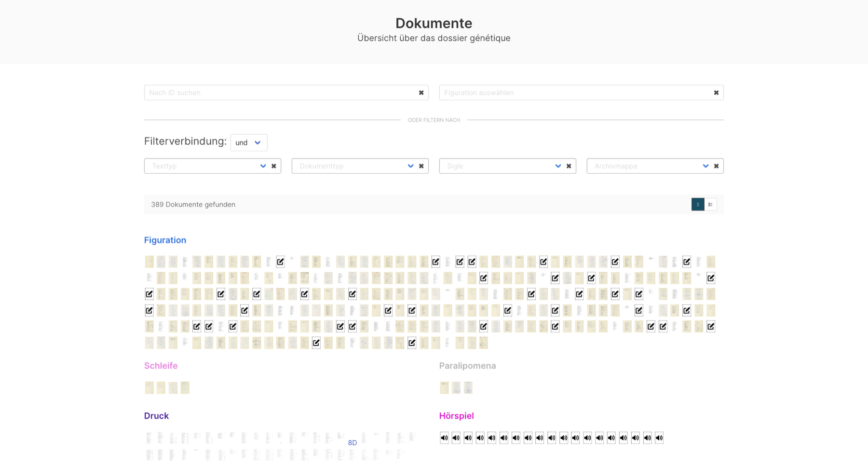Open the first page thumbnail under Druck
Viewport: 868px width, 475px height.
pos(149,438)
